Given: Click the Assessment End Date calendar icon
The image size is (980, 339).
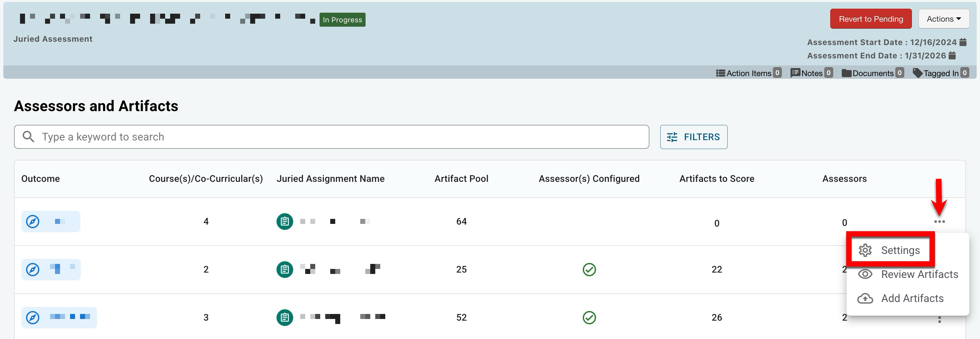Looking at the screenshot, I should click(x=952, y=55).
